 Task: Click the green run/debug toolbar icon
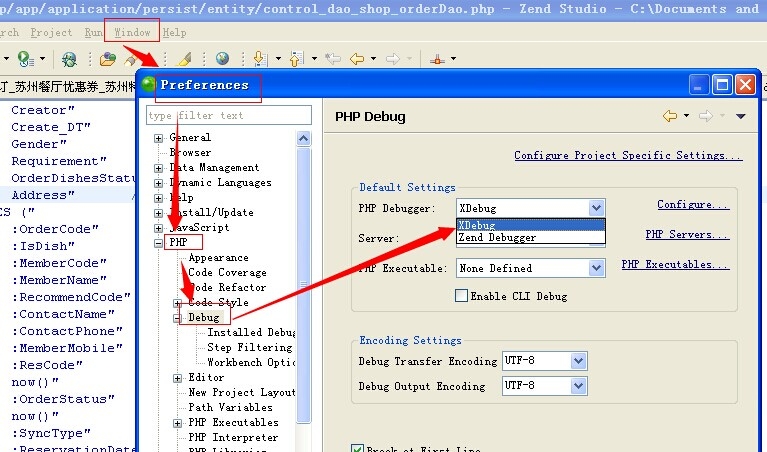point(25,59)
